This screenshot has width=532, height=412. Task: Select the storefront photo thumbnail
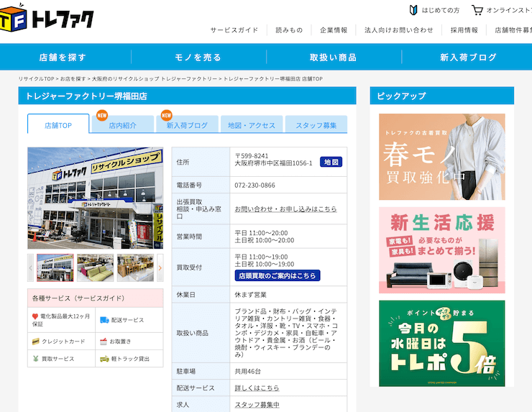[55, 267]
